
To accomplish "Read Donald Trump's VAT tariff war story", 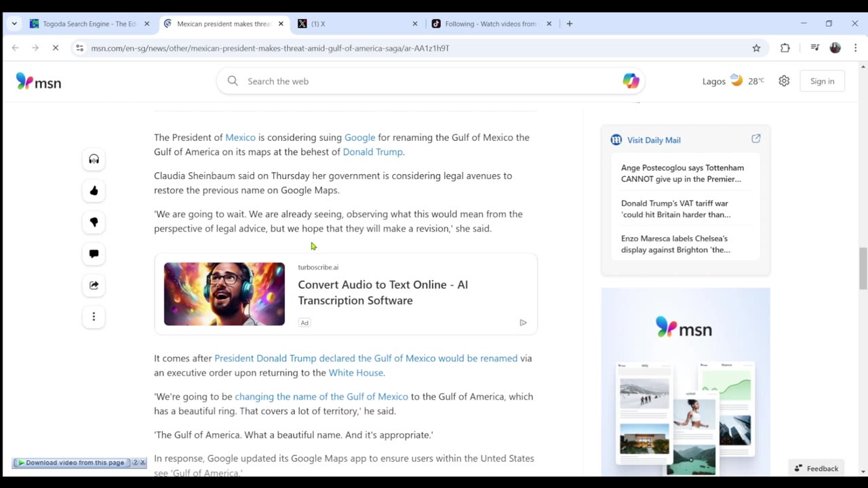I will (x=676, y=209).
